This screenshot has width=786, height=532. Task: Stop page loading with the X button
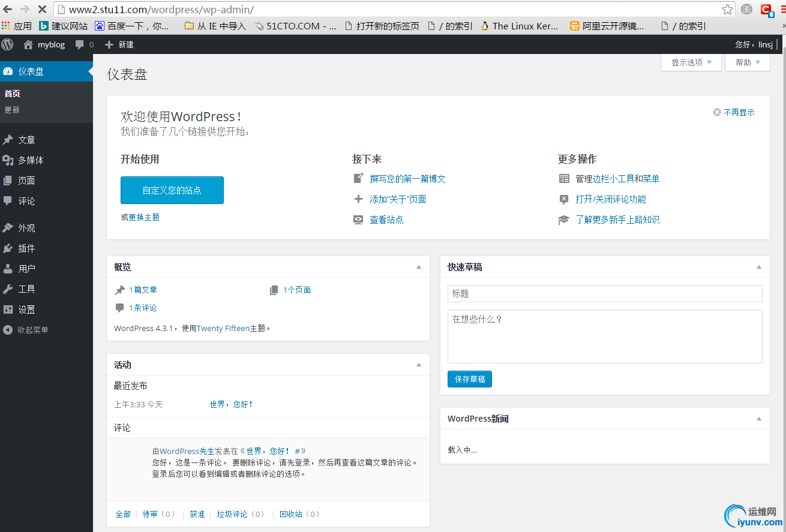pyautogui.click(x=43, y=10)
